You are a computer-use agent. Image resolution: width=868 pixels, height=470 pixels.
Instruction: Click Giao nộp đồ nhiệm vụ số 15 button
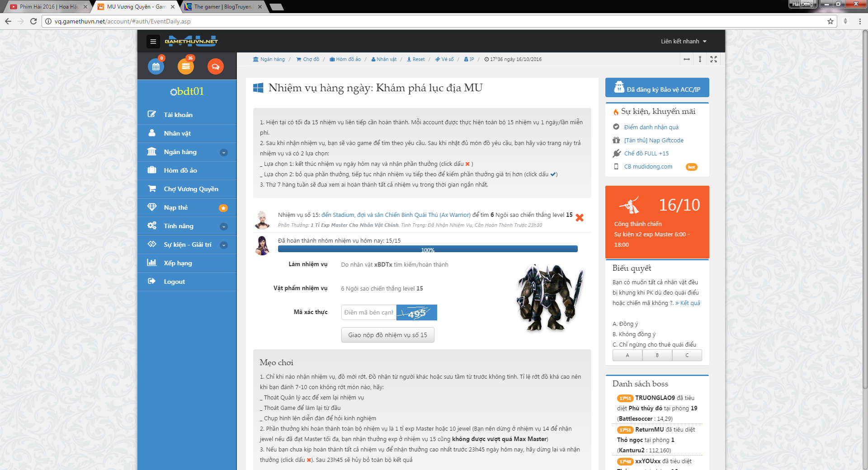[x=387, y=335]
